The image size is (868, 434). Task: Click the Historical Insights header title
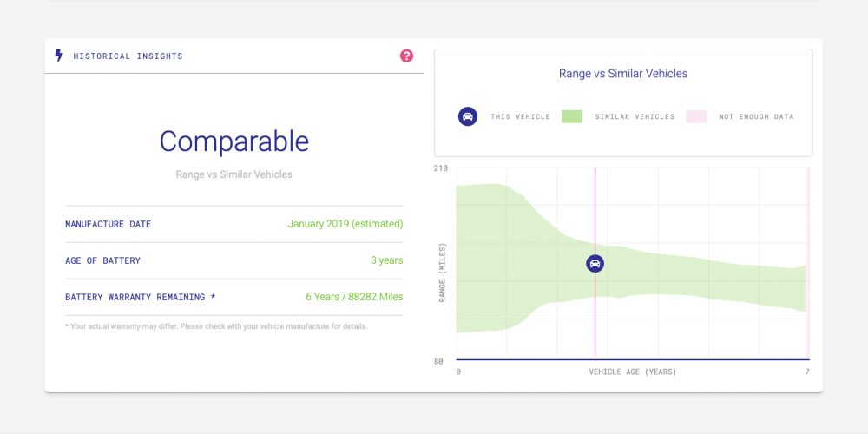point(128,56)
